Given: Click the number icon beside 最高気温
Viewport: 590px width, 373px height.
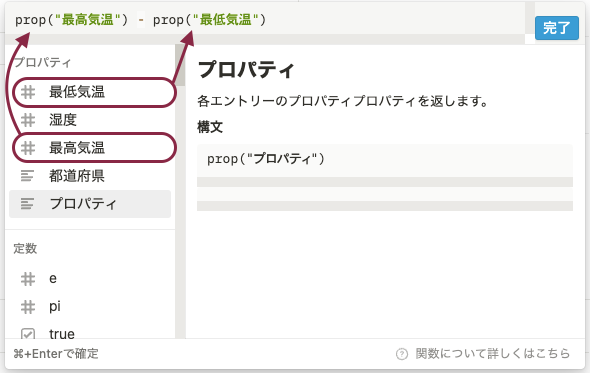Looking at the screenshot, I should tap(28, 148).
